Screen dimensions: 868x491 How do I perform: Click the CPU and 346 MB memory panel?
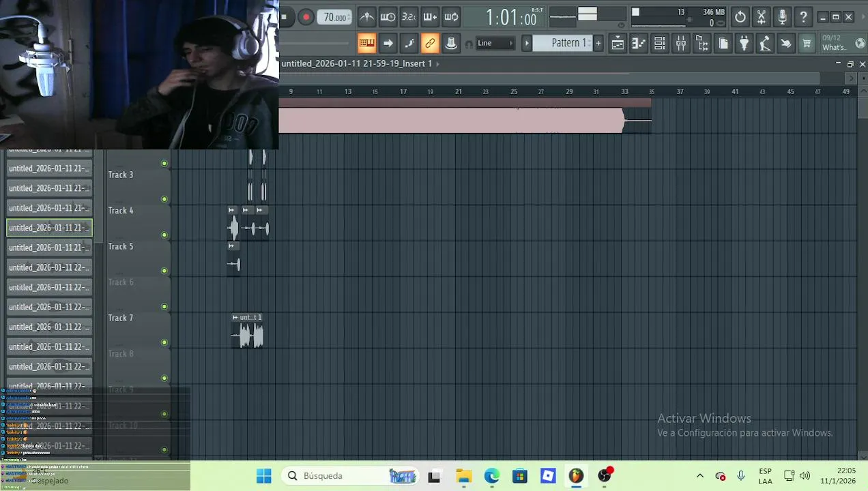pyautogui.click(x=678, y=17)
